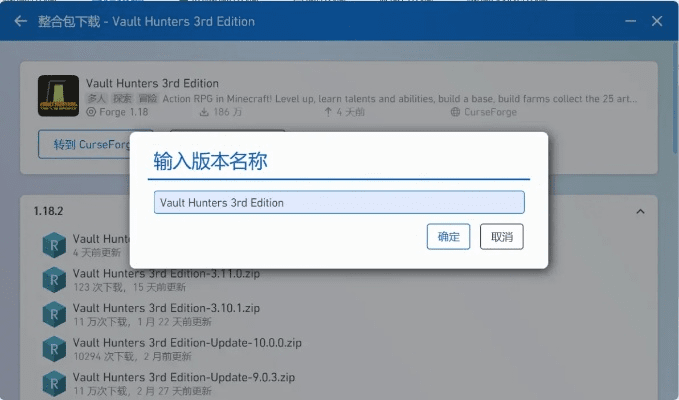Screen dimensions: 679x400
Task: Click the 3.10.1 zip file icon
Action: 53,315
